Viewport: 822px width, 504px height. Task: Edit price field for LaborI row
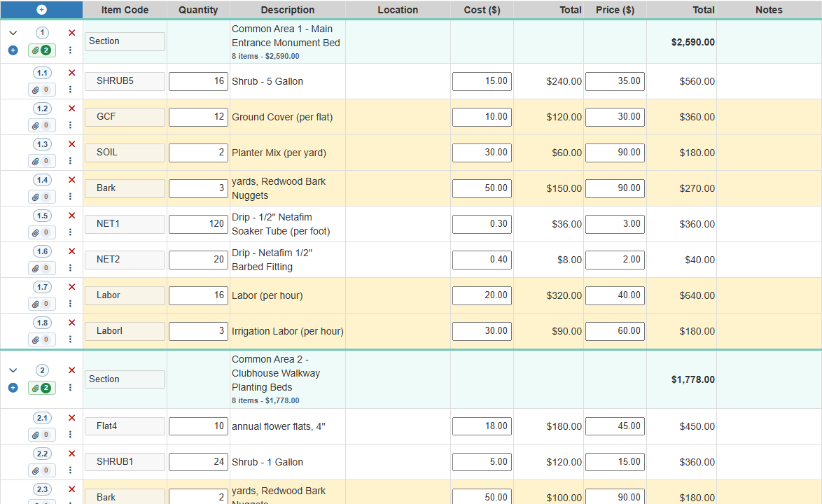615,331
